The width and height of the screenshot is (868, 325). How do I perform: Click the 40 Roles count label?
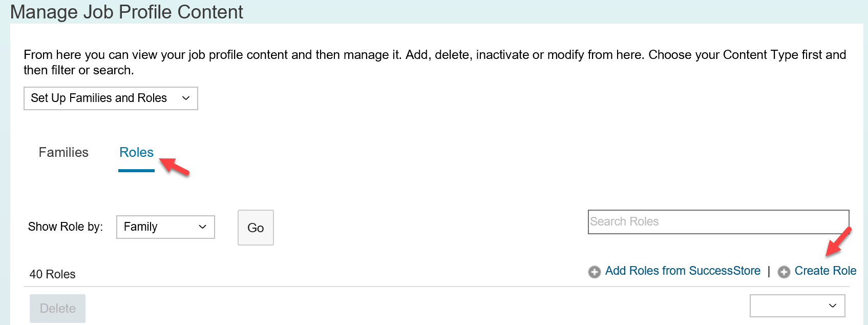[52, 274]
